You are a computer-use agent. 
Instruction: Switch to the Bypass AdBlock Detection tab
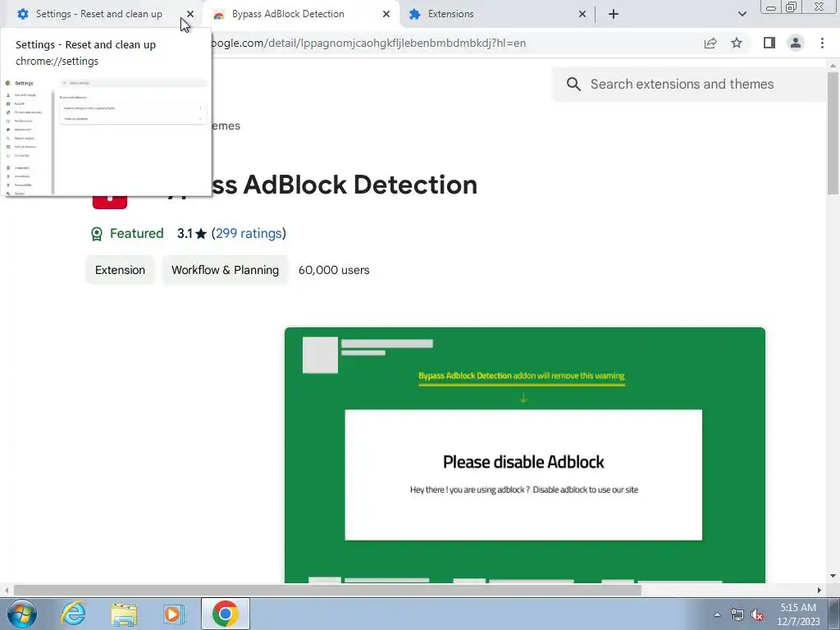pos(288,14)
